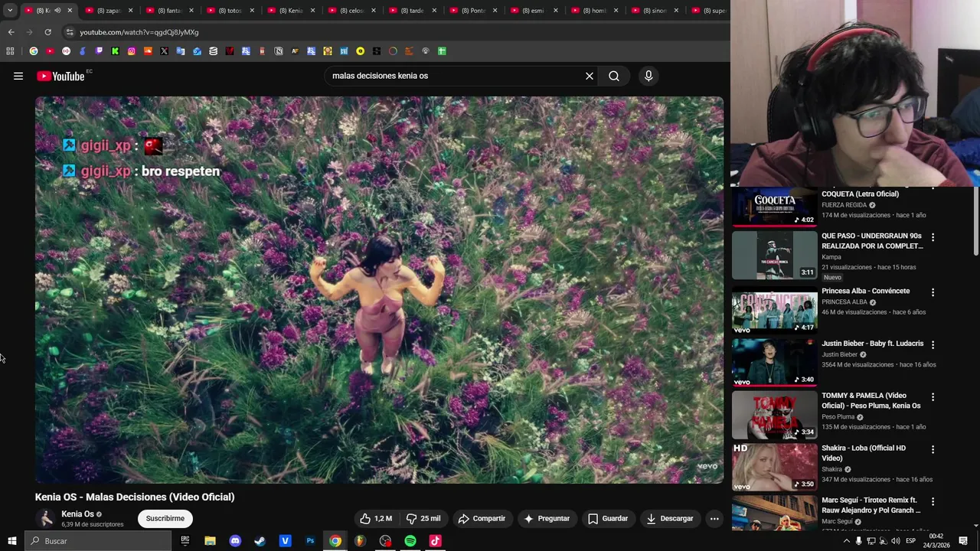Image resolution: width=980 pixels, height=551 pixels.
Task: Mute audio on the playing tab
Action: (x=57, y=11)
